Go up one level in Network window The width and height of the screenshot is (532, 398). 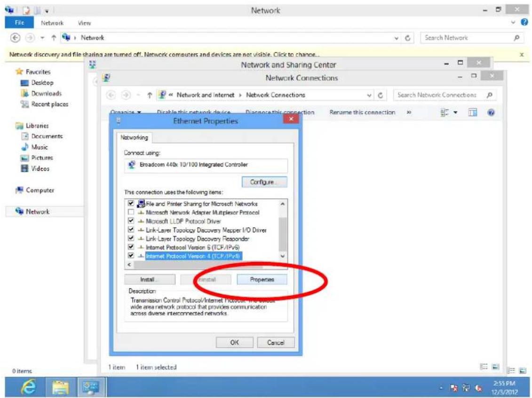tap(54, 38)
